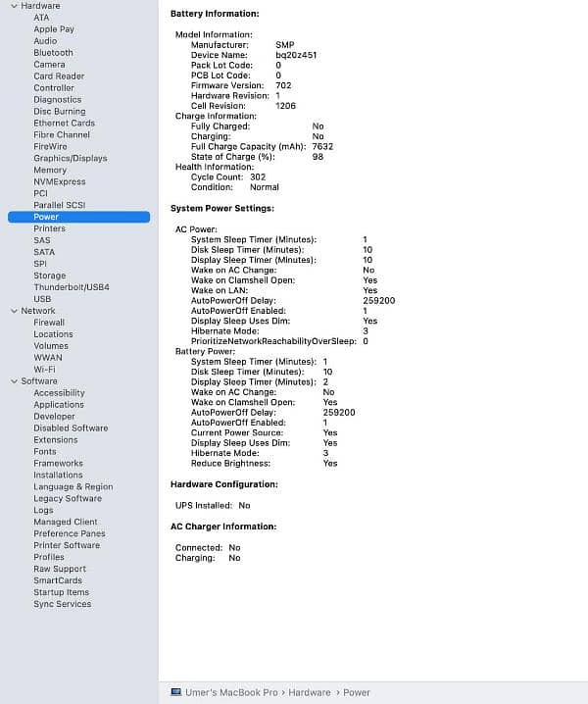Select the Storage hardware entry

(x=50, y=276)
